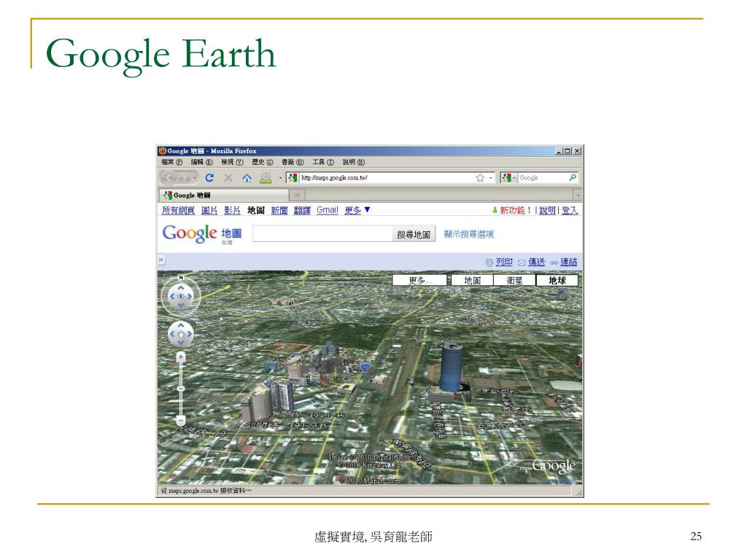This screenshot has width=747, height=560.
Task: Open the 更多 dropdown in Google navigation
Action: (x=357, y=210)
